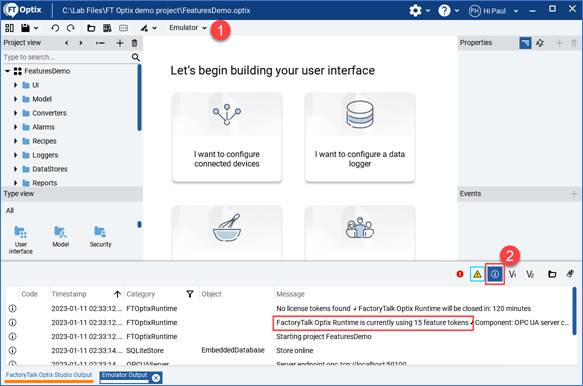Open the User interface type category

point(21,240)
